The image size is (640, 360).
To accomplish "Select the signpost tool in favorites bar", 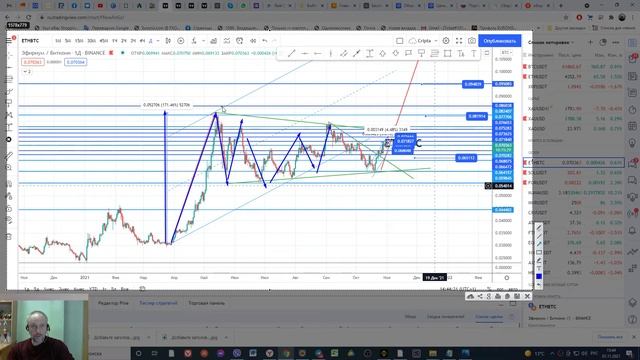I will click(422, 53).
